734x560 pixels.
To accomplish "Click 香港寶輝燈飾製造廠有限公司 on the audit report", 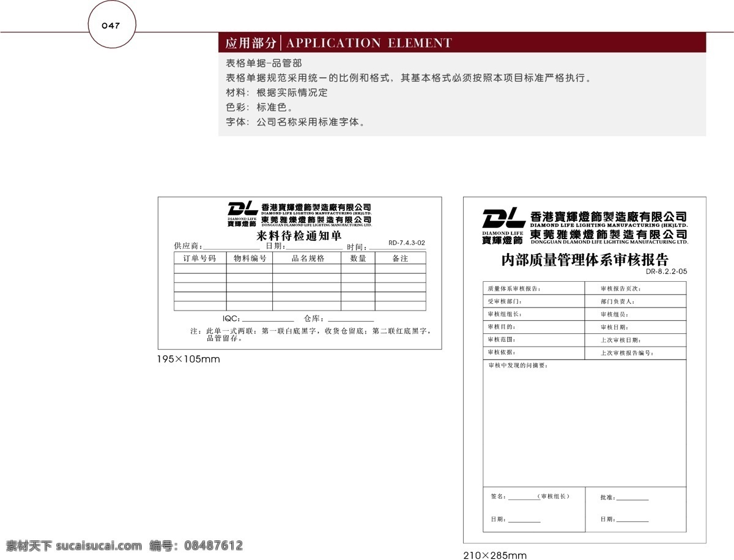I will pyautogui.click(x=608, y=216).
